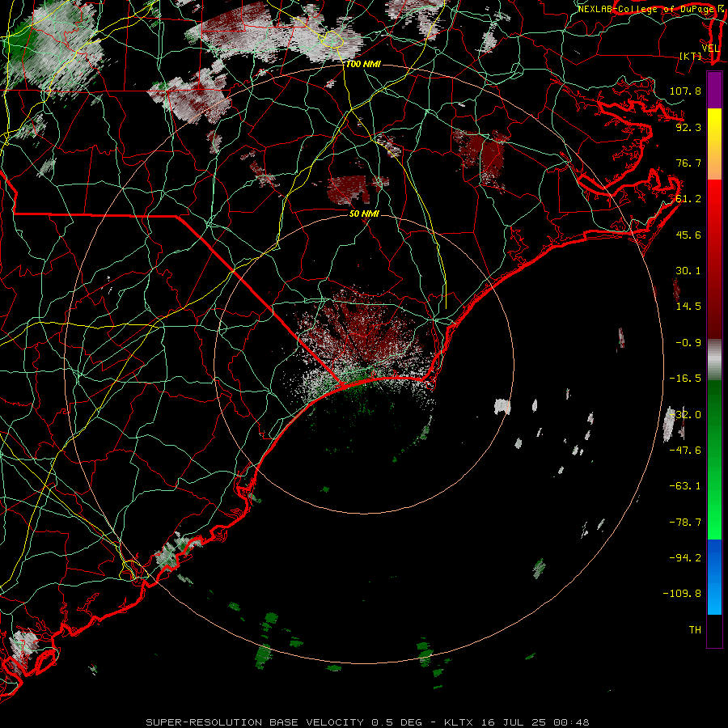
Task: Click the TH threshold label
Action: click(x=695, y=630)
